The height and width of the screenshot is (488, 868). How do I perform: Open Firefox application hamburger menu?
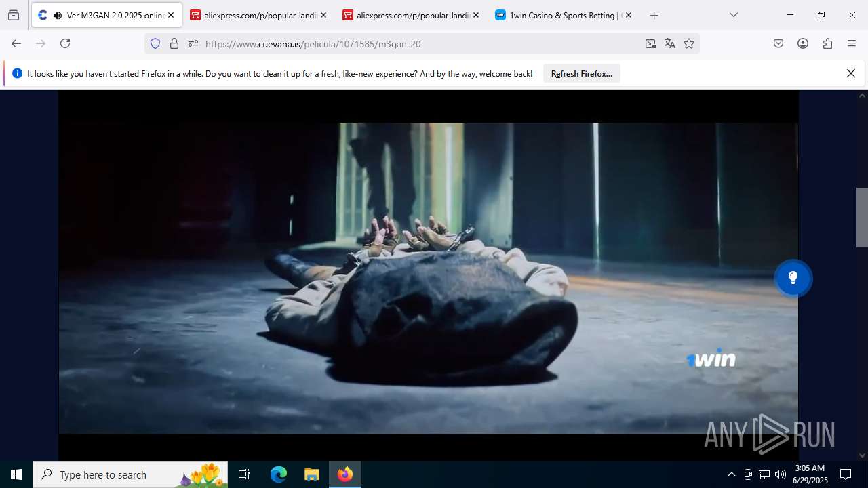[x=852, y=43]
